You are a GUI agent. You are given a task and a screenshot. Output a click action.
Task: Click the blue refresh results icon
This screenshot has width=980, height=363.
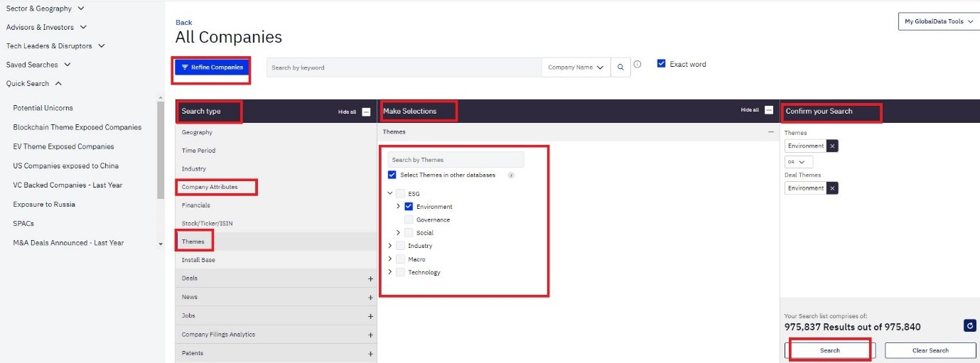coord(970,325)
